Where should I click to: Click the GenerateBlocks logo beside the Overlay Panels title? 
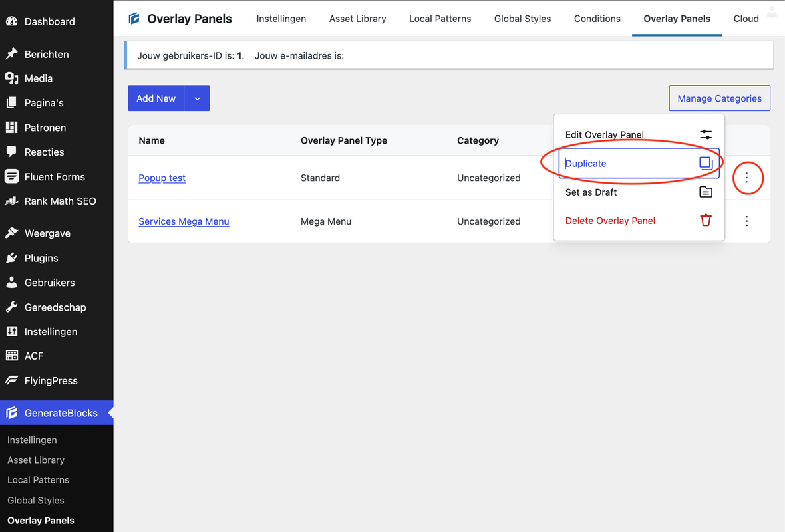134,19
